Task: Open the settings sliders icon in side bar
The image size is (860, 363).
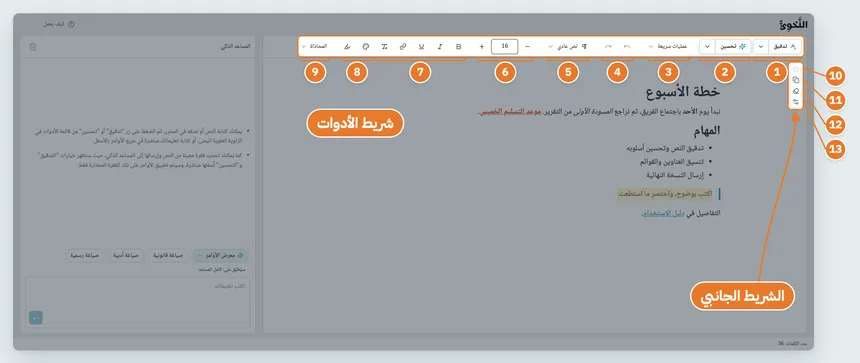Action: tap(796, 102)
